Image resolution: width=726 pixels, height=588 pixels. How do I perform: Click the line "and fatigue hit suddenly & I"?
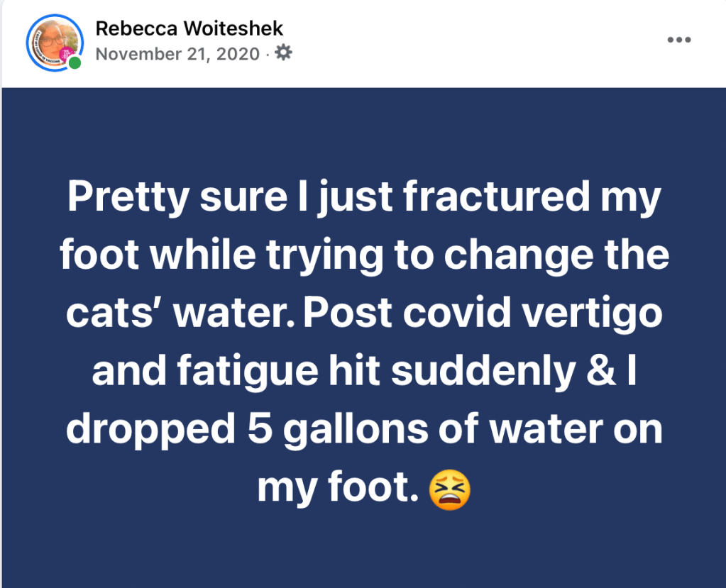tap(364, 372)
